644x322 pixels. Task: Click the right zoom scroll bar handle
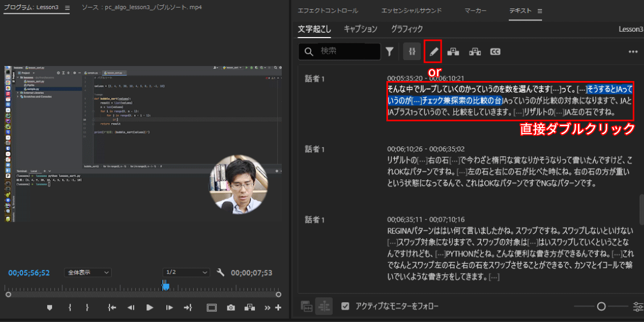click(x=278, y=294)
